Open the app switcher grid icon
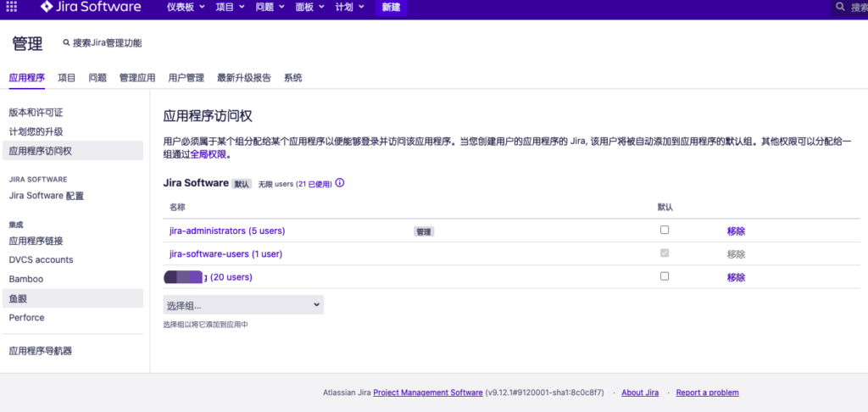Screen dimensions: 868x412 (12, 8)
